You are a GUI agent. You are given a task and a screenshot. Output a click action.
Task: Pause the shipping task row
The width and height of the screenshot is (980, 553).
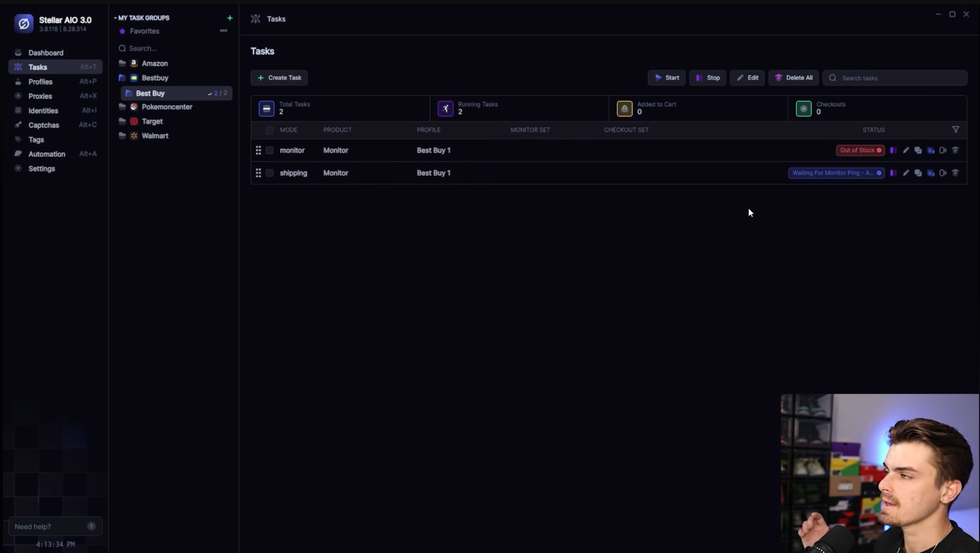coord(893,173)
